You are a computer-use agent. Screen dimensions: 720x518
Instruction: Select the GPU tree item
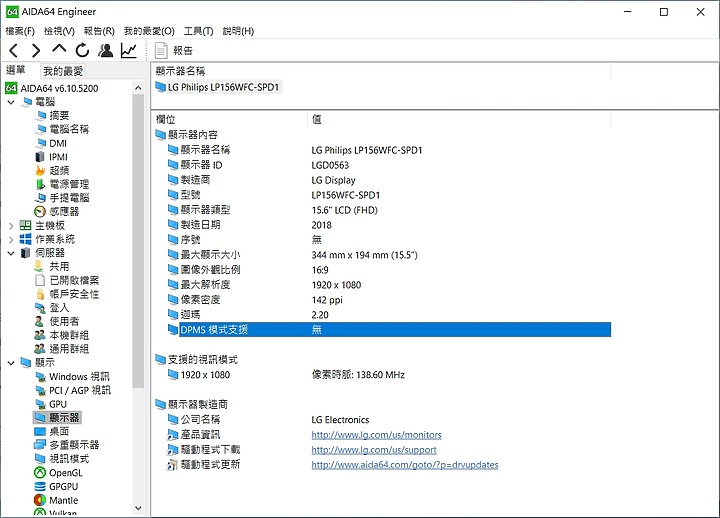coord(51,404)
